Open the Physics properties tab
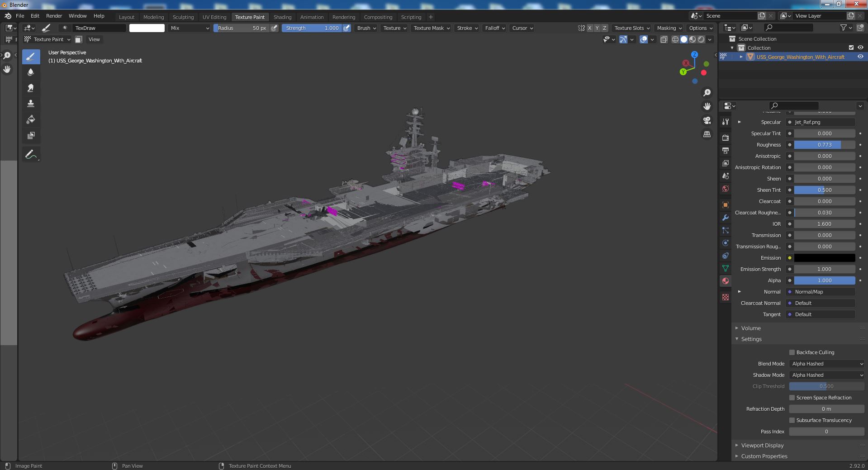This screenshot has width=868, height=470. [726, 243]
